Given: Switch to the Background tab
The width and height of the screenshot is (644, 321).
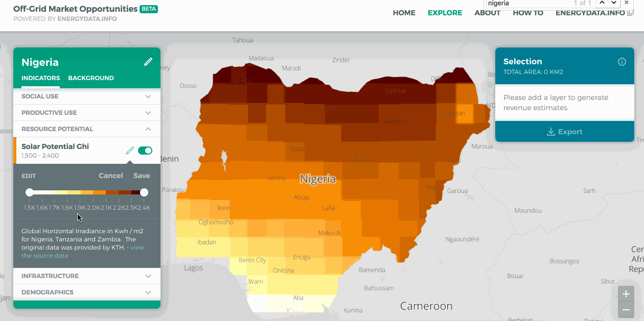Looking at the screenshot, I should pos(91,78).
